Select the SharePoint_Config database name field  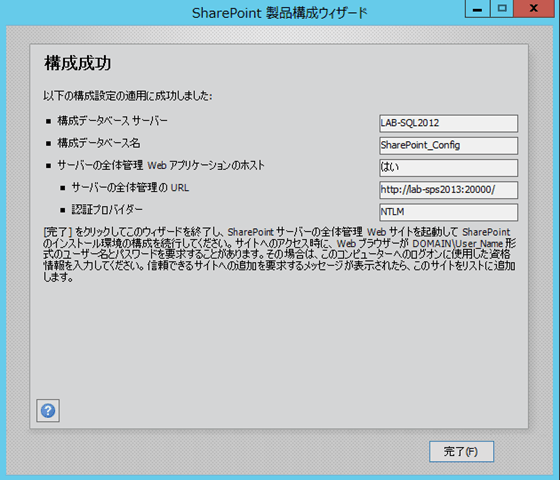point(449,145)
